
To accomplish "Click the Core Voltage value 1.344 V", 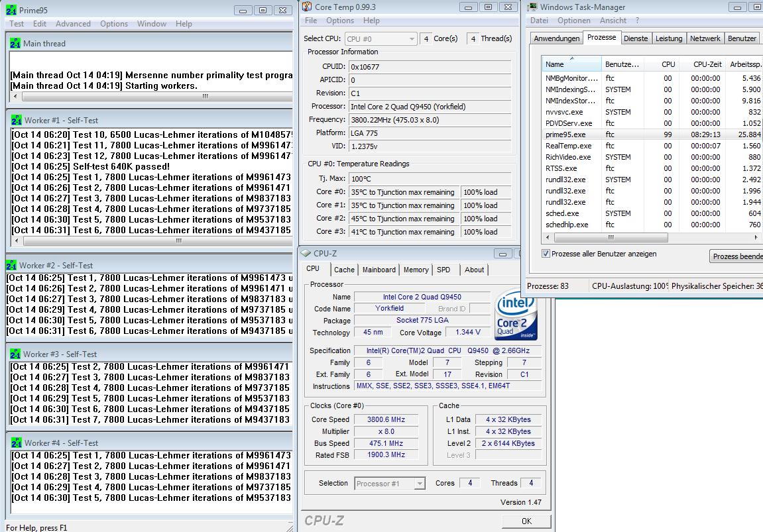I will pos(467,332).
